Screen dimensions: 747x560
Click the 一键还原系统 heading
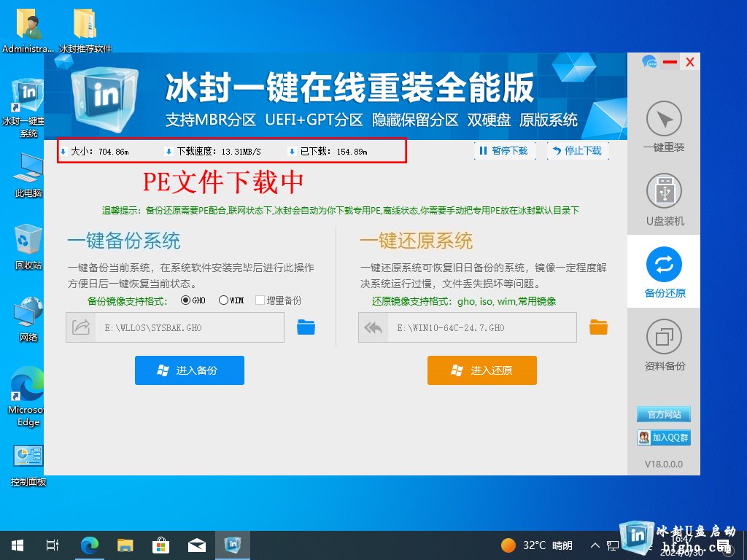coord(417,241)
